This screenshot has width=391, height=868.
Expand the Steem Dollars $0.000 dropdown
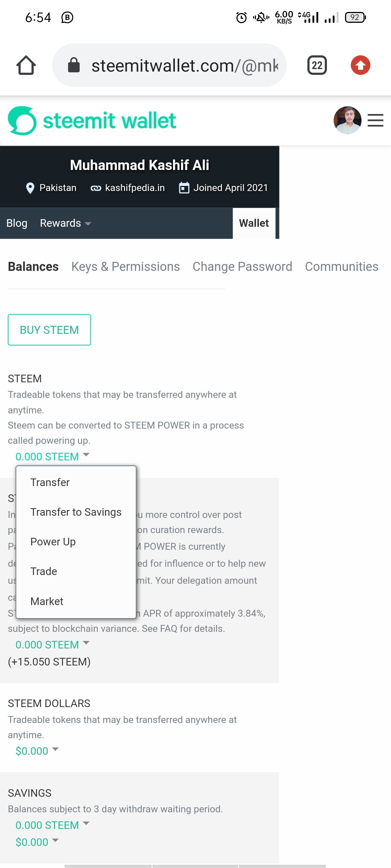37,751
